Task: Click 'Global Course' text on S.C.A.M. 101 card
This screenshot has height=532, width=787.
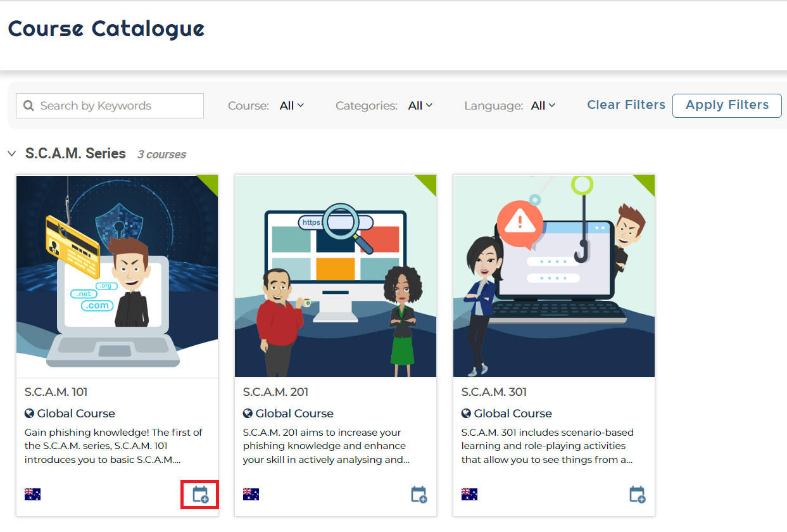Action: [x=76, y=414]
